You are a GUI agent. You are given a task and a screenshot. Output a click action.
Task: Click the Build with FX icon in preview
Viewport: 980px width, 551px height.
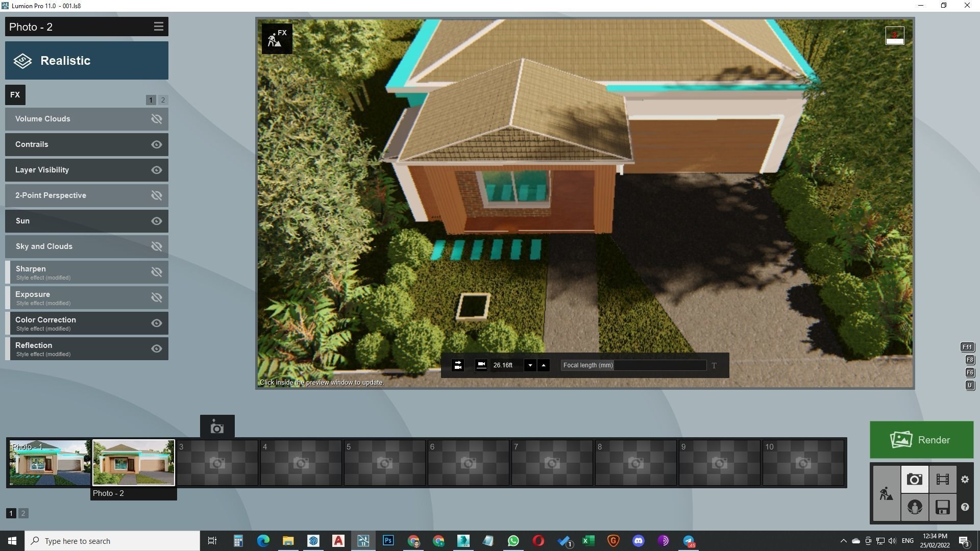[x=277, y=38]
